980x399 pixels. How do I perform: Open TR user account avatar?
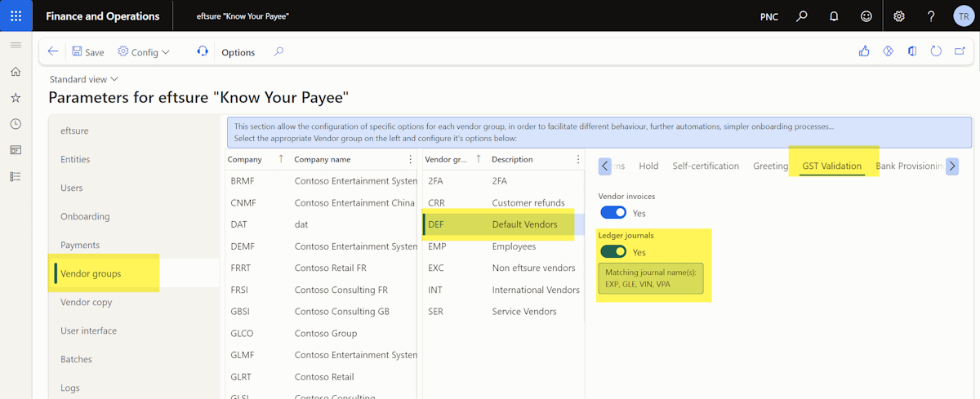(x=963, y=16)
